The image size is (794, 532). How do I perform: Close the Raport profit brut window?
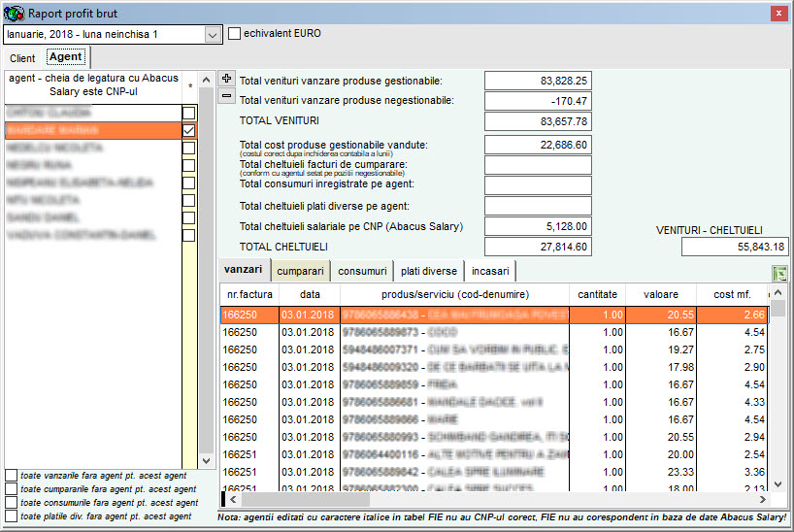[x=778, y=14]
